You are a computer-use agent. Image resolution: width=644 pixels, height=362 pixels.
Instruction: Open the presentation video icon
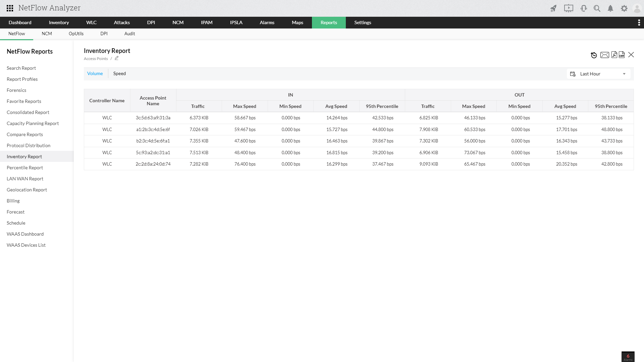(569, 8)
